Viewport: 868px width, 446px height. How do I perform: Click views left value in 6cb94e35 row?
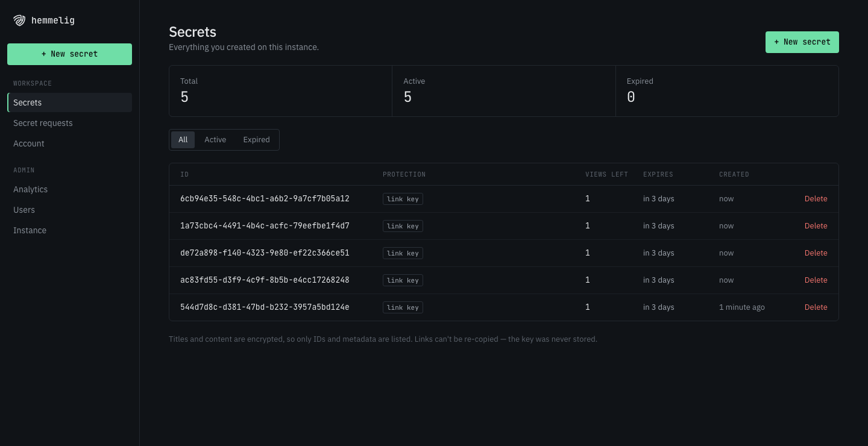[588, 199]
